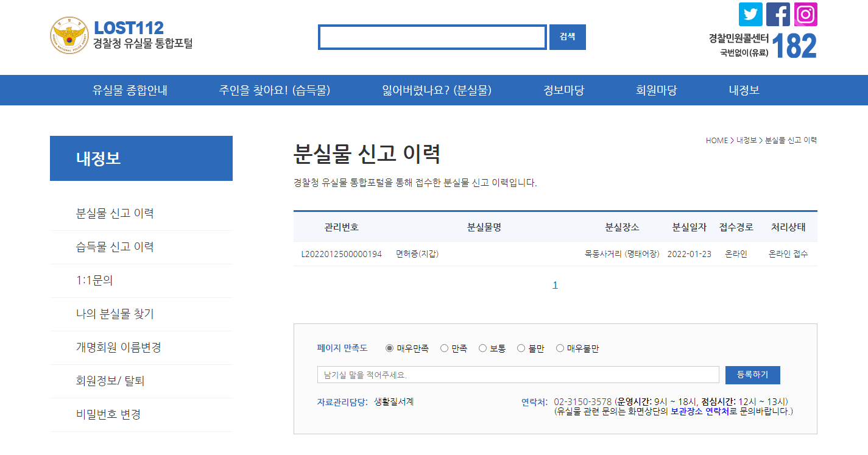Open the Twitter social icon
This screenshot has width=868, height=455.
750,14
